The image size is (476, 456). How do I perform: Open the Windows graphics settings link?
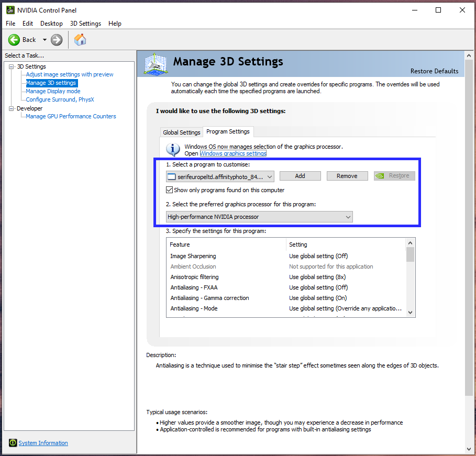233,153
